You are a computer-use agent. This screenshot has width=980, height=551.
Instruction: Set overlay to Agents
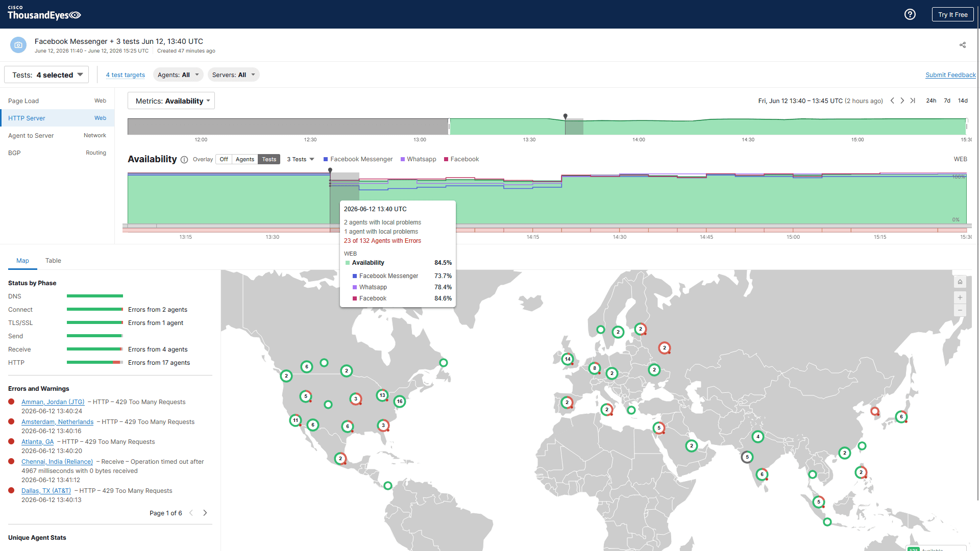(245, 159)
